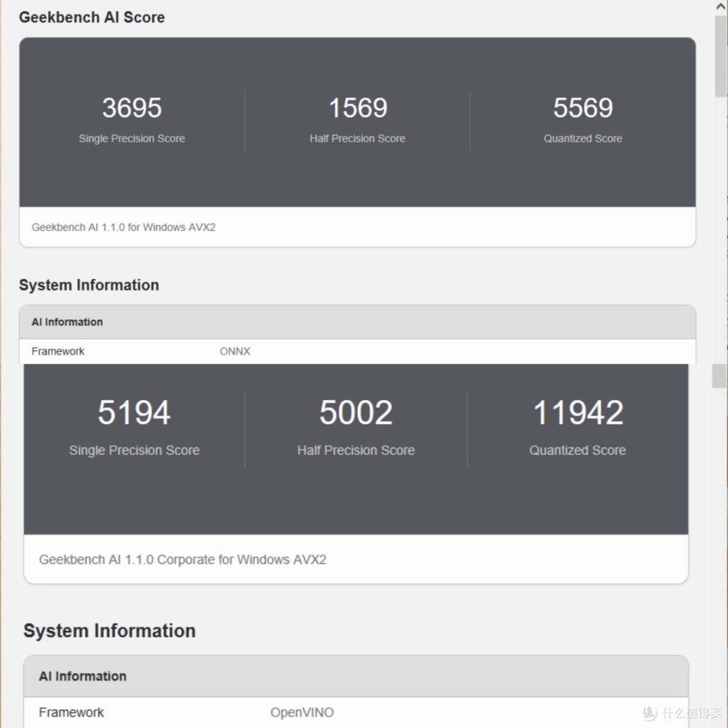The width and height of the screenshot is (728, 728).
Task: Click the lower window's vertical scrollbar thumb
Action: point(719,376)
